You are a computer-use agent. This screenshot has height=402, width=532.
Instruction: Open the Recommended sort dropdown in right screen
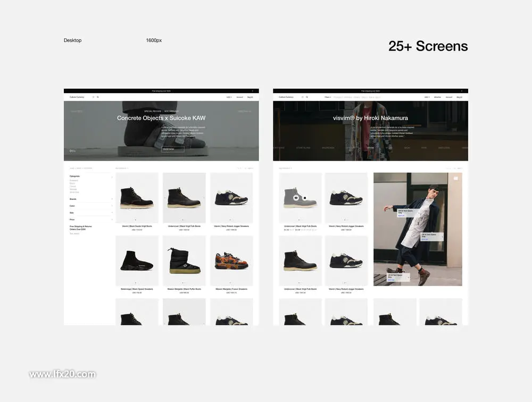tap(285, 168)
